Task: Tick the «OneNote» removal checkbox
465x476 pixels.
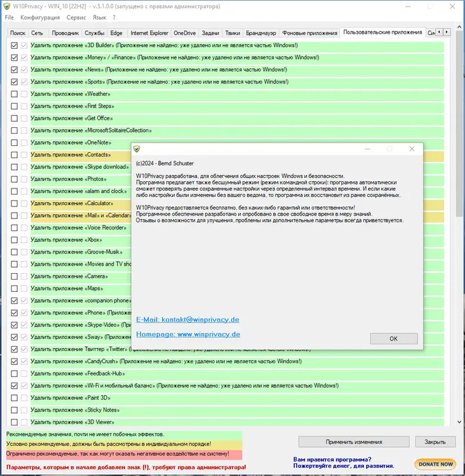Action: click(14, 143)
